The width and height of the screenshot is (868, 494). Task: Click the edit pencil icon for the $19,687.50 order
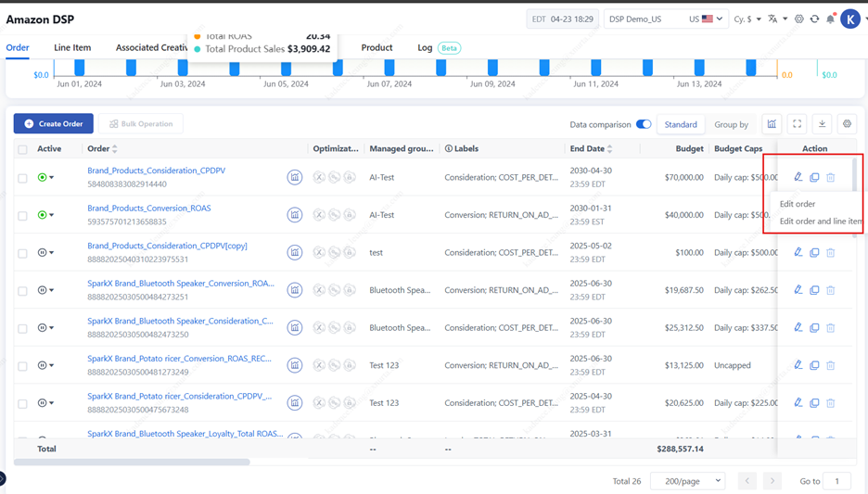[x=798, y=290]
